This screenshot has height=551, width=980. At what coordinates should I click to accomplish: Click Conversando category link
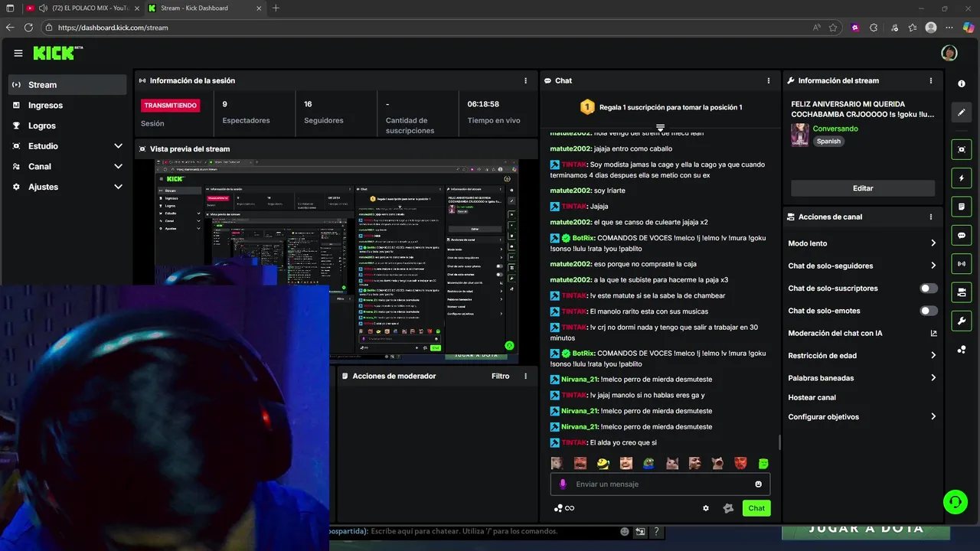coord(835,129)
